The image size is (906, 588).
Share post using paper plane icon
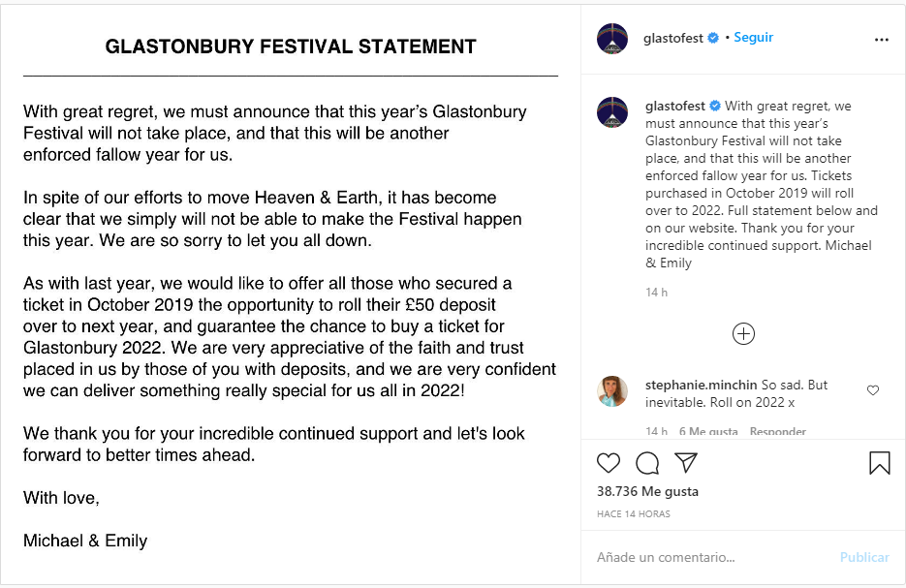686,463
